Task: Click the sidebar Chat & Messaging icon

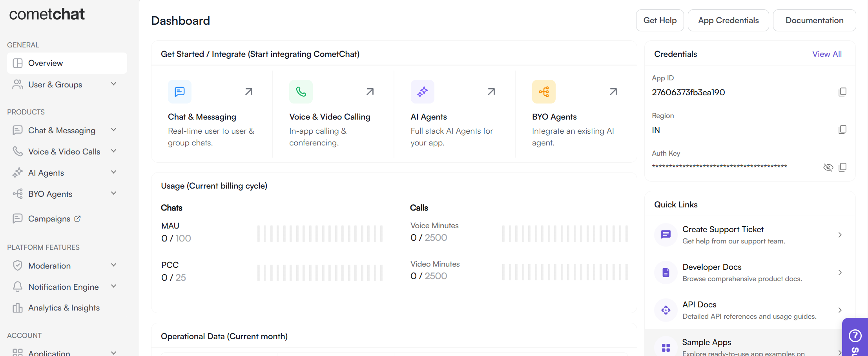Action: point(18,130)
